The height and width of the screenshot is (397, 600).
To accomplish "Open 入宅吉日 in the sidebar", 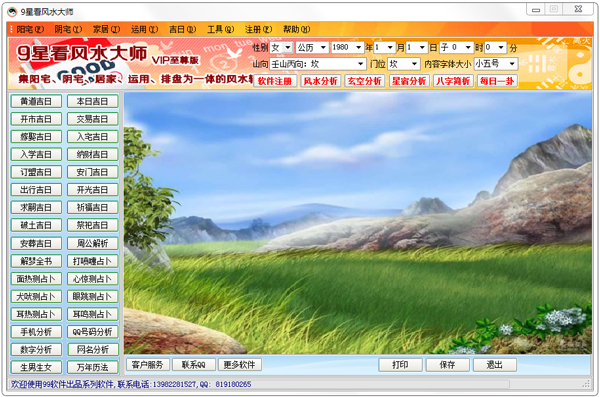I will (93, 137).
